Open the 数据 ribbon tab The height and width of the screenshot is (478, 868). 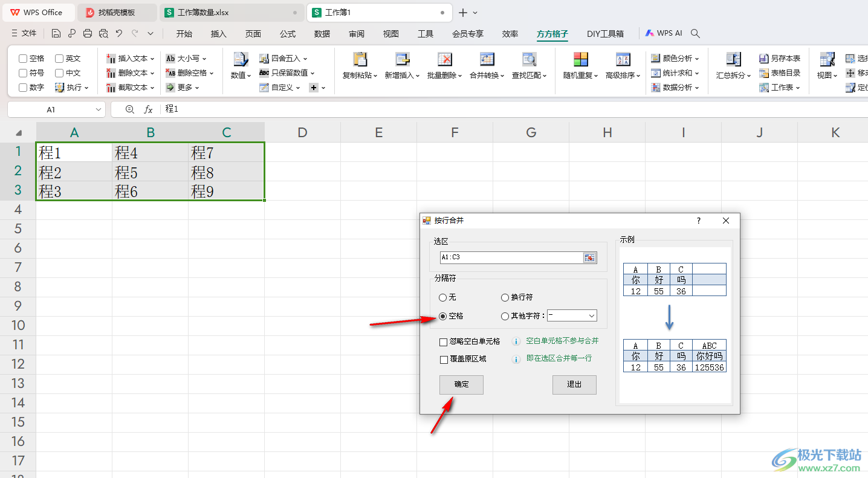(x=322, y=34)
